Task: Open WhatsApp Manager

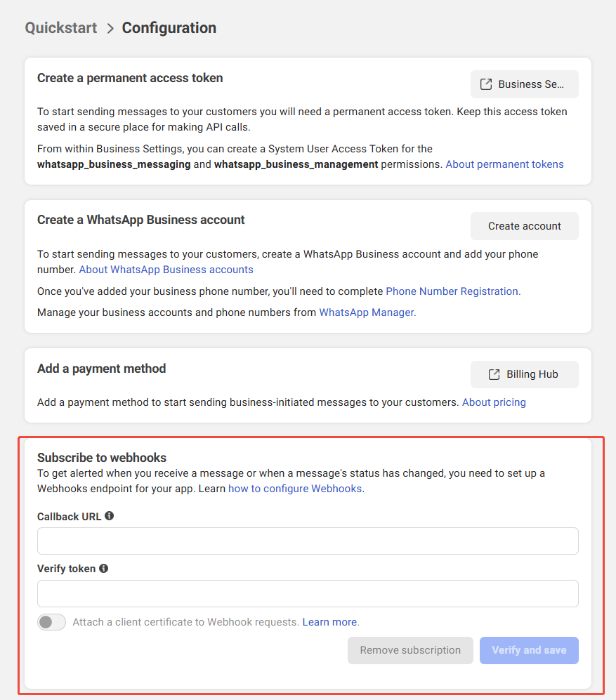Action: (367, 312)
